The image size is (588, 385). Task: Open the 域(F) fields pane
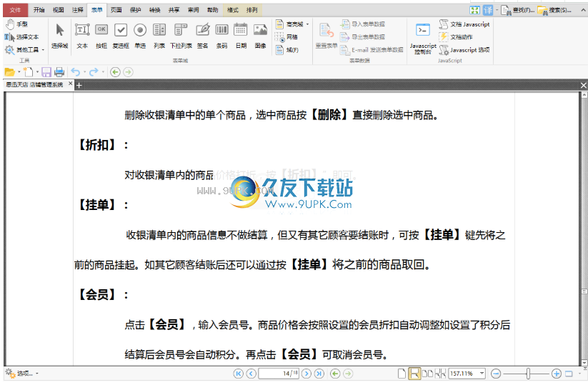pyautogui.click(x=287, y=50)
